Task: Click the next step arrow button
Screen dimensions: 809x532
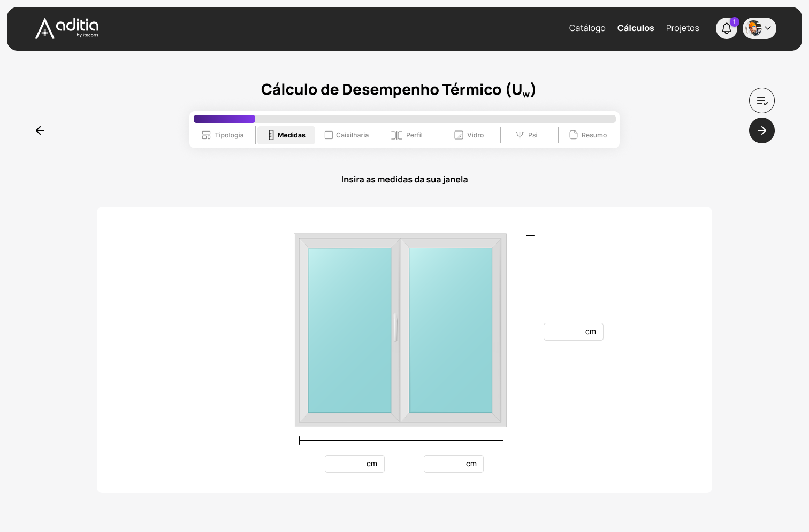Action: pos(761,130)
